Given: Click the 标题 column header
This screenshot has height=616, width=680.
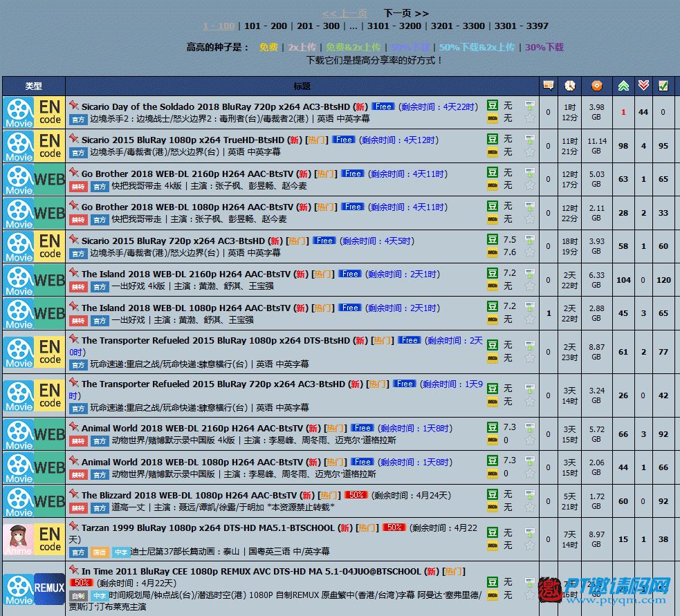Looking at the screenshot, I should [x=302, y=86].
